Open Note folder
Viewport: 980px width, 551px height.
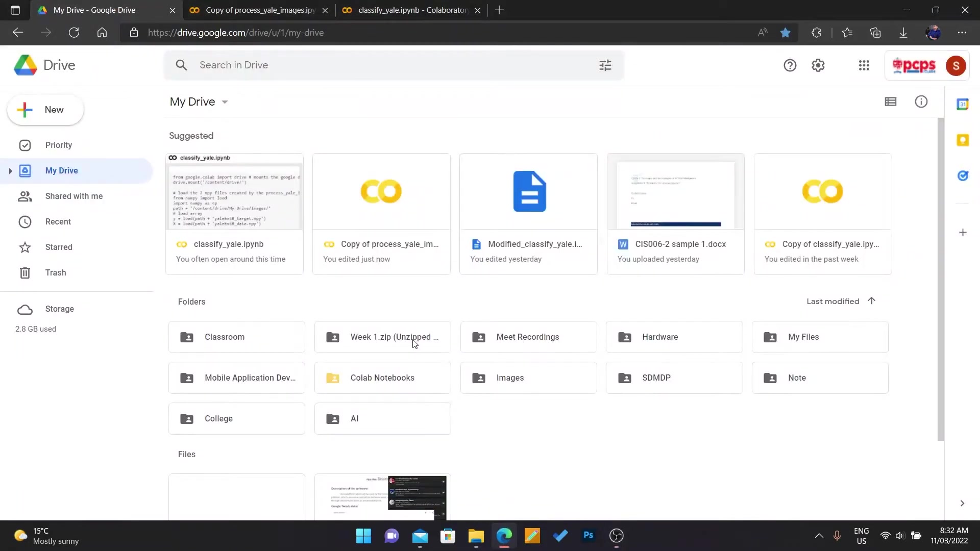[820, 378]
